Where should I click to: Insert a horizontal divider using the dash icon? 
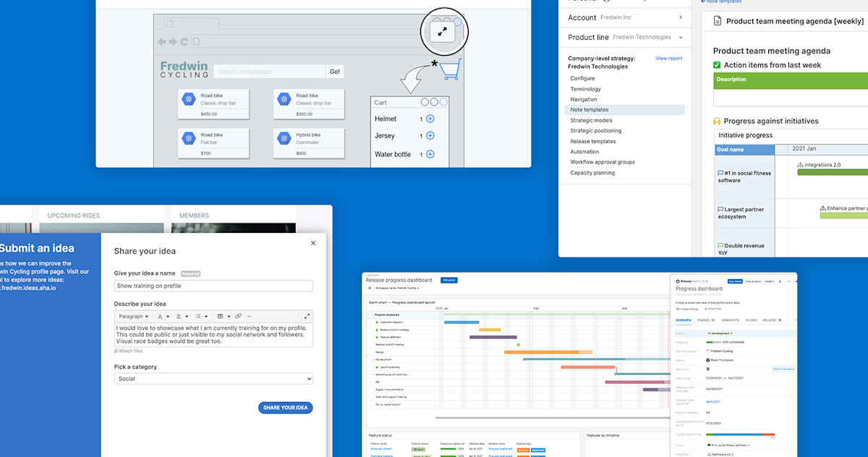(x=250, y=316)
